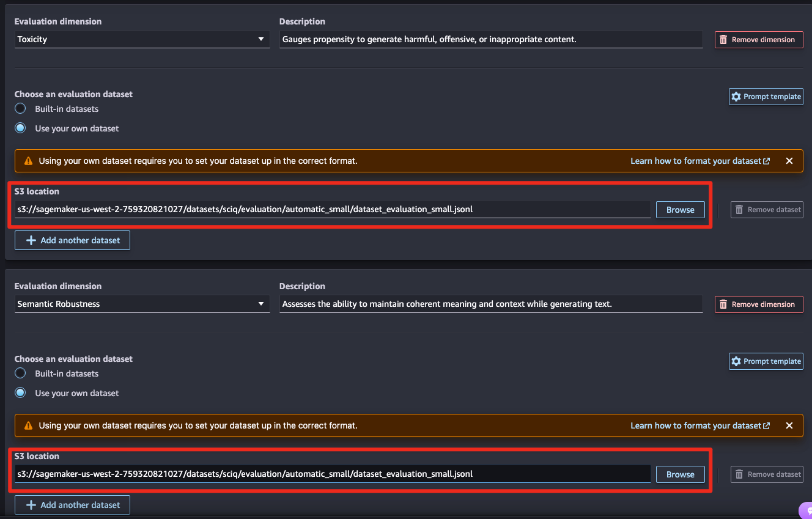Select Use your own dataset under Semantic Robustness
The image size is (812, 519).
(20, 393)
